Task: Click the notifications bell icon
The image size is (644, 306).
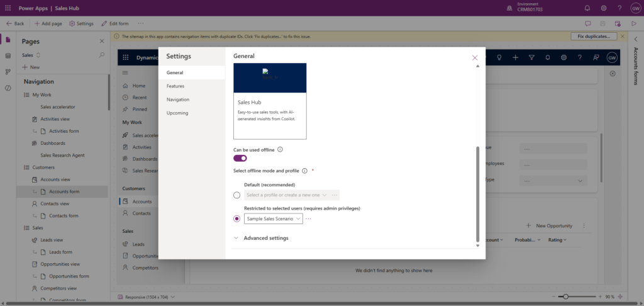Action: pyautogui.click(x=587, y=8)
